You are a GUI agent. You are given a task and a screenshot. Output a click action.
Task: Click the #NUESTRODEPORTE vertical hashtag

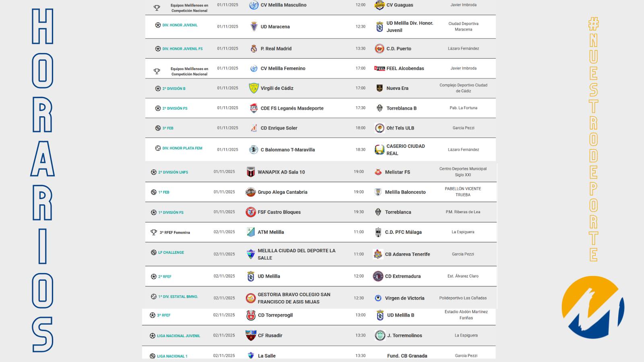tap(593, 139)
